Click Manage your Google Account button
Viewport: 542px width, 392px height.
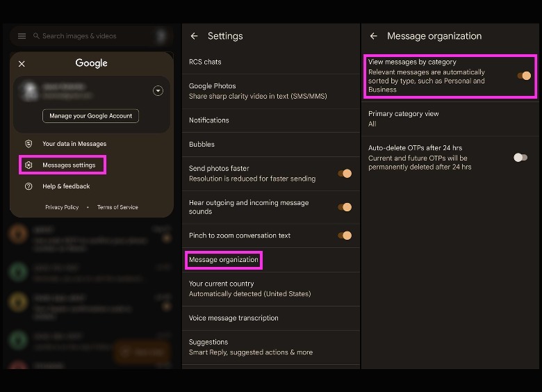(90, 116)
